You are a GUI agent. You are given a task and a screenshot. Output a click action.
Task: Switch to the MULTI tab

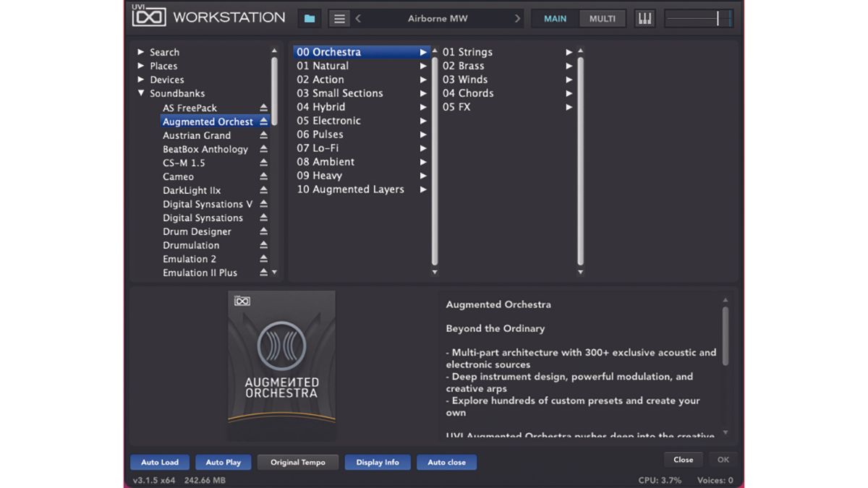click(x=603, y=18)
